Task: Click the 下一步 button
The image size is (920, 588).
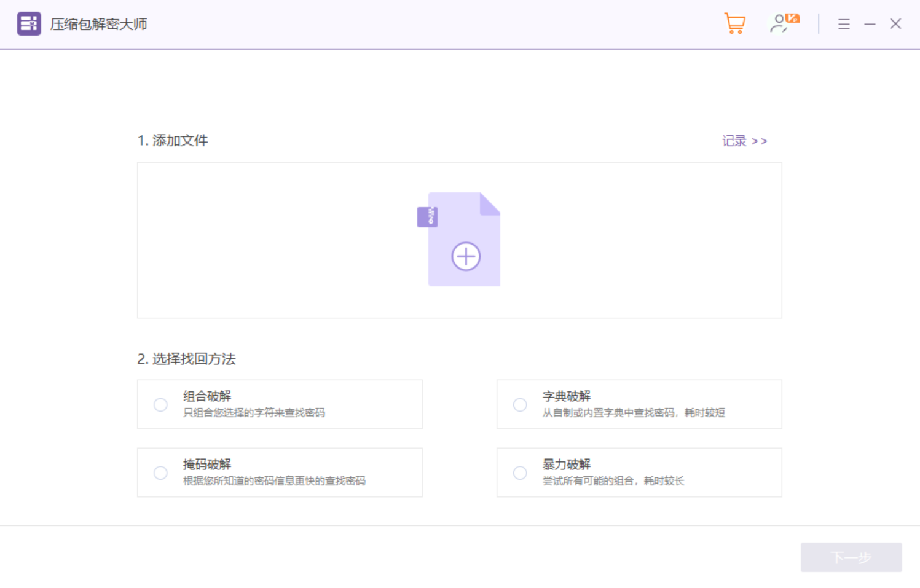Action: tap(851, 557)
